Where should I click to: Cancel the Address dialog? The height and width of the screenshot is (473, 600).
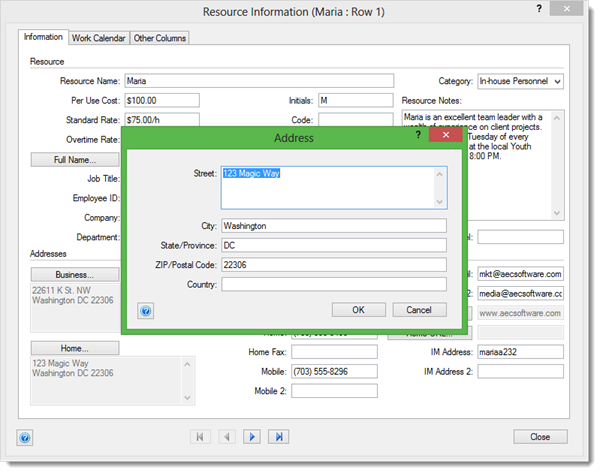[419, 310]
